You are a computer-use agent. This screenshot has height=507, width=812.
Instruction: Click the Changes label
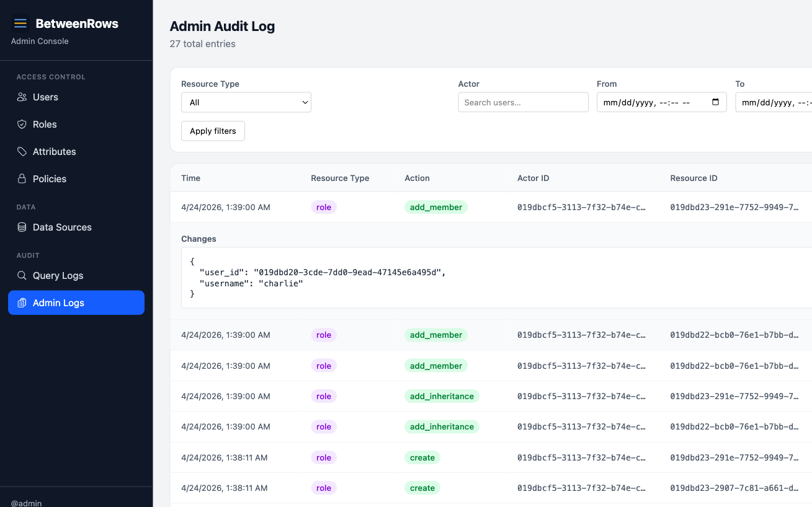[x=199, y=239]
